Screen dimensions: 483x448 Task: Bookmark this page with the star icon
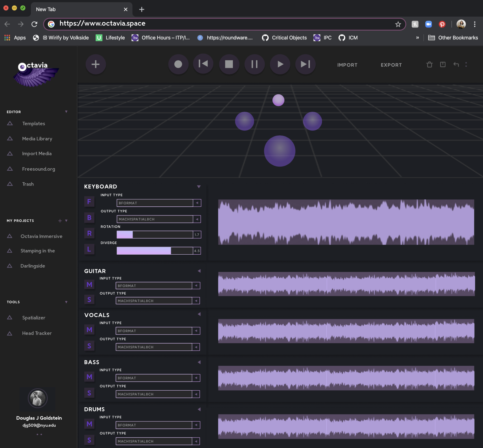[398, 24]
